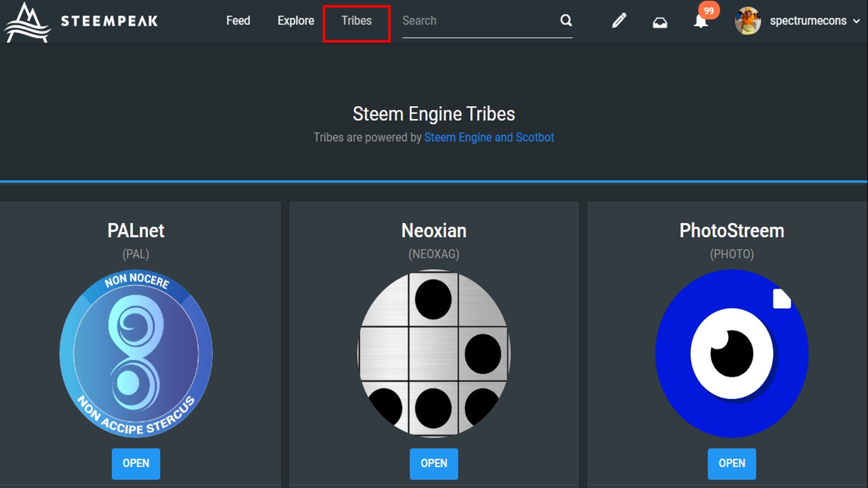Click the magnifying glass search icon

click(x=566, y=20)
